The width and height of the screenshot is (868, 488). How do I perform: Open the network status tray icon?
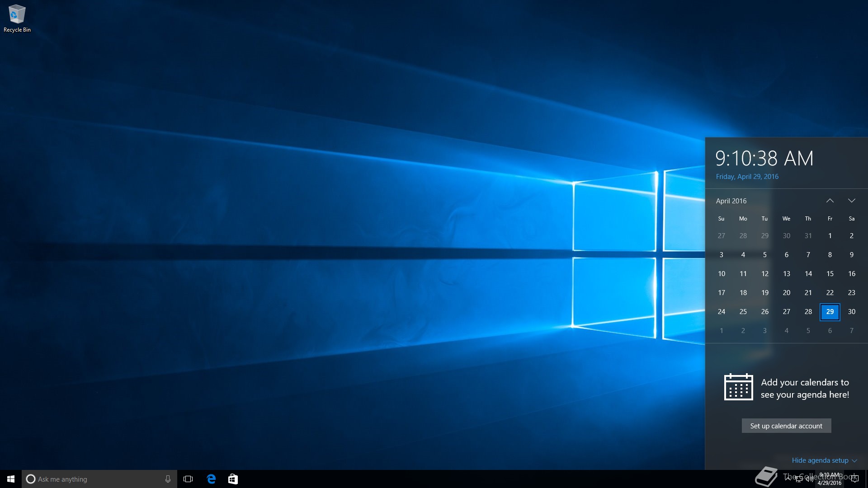[799, 479]
